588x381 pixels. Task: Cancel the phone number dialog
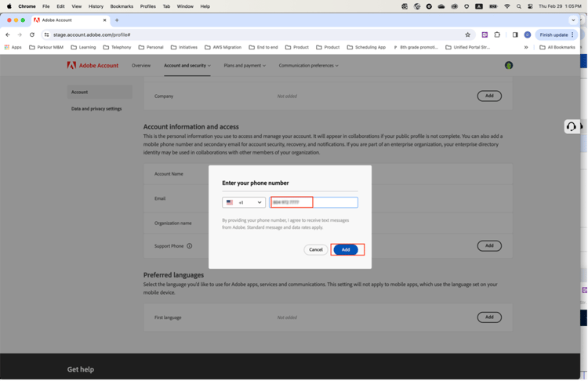316,250
